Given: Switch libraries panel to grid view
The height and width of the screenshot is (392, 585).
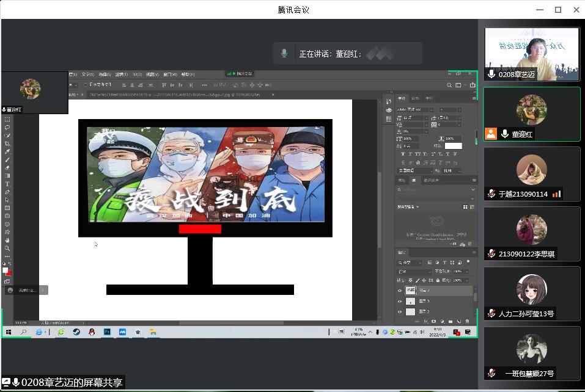Looking at the screenshot, I should (x=465, y=207).
